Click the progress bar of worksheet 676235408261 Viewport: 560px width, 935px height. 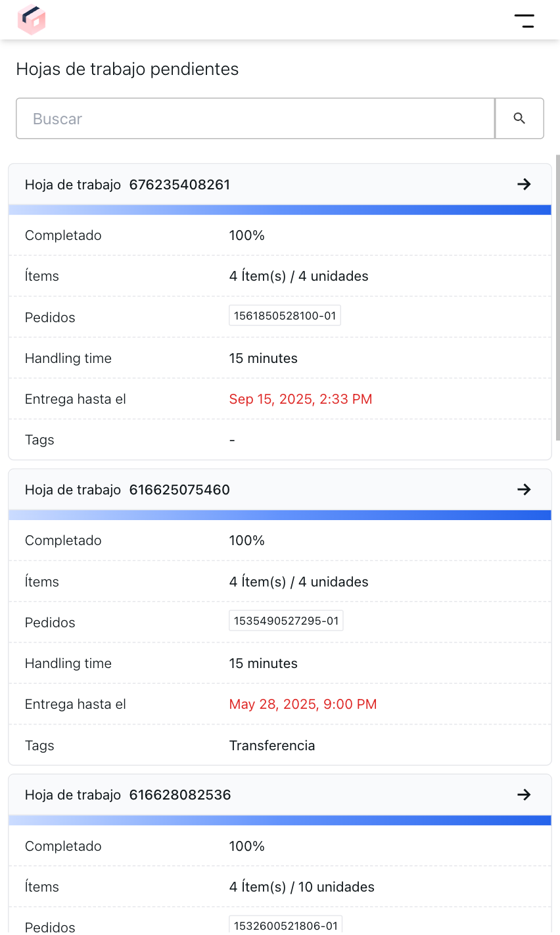point(280,209)
